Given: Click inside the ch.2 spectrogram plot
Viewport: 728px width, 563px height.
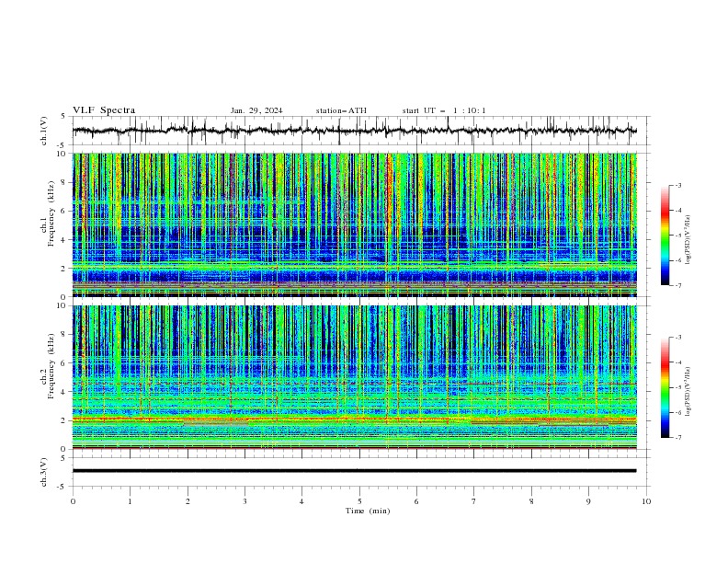Looking at the screenshot, I should (355, 377).
